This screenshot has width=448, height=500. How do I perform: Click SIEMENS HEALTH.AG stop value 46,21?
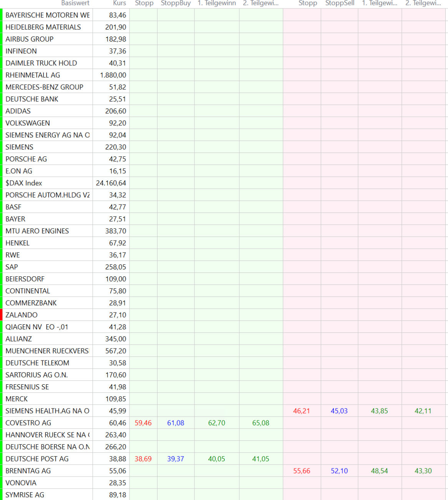point(302,411)
